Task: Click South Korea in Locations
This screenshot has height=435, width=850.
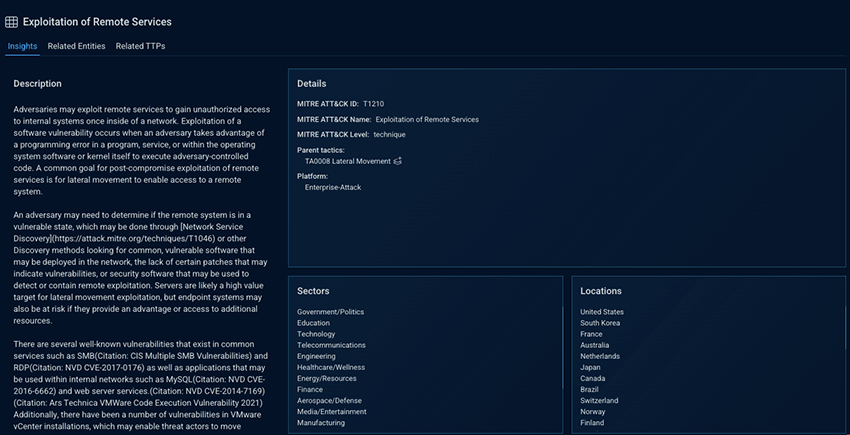Action: tap(601, 323)
